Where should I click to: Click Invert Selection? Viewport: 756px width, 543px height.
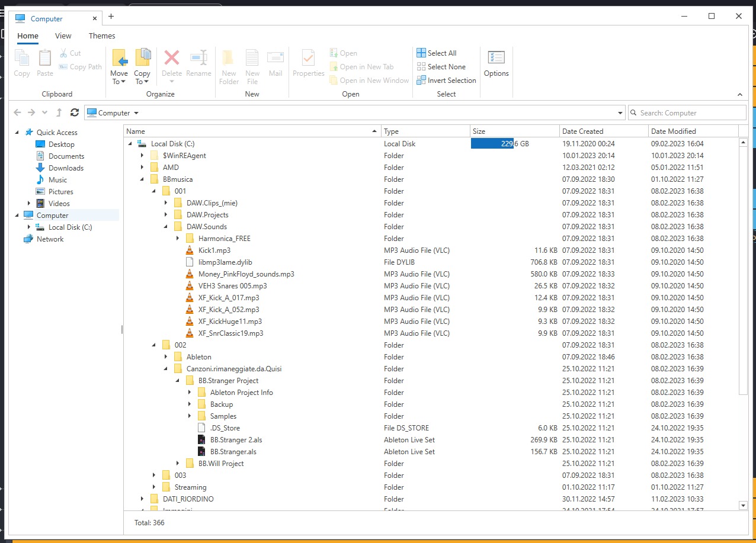click(446, 80)
